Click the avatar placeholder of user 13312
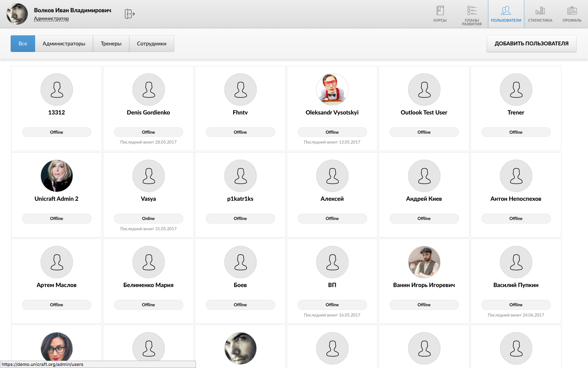 click(x=57, y=90)
